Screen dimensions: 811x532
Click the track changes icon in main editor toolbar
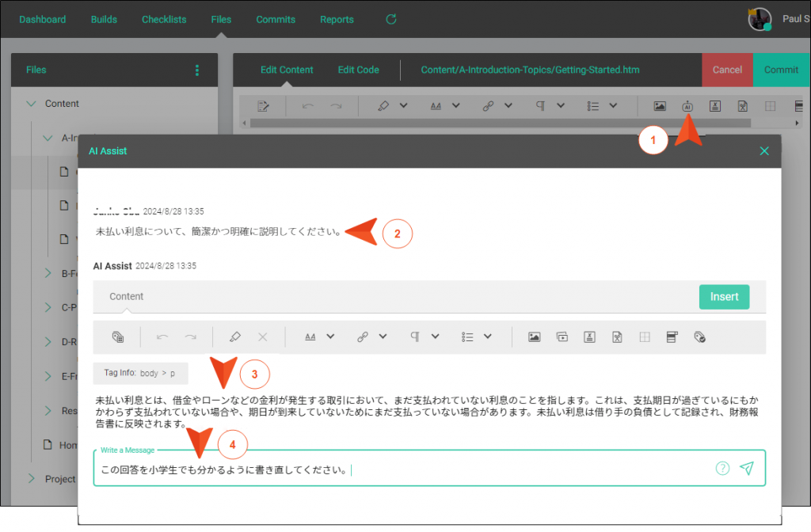tap(263, 106)
